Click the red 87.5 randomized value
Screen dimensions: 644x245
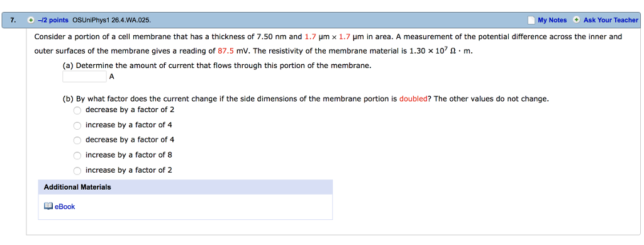(226, 52)
